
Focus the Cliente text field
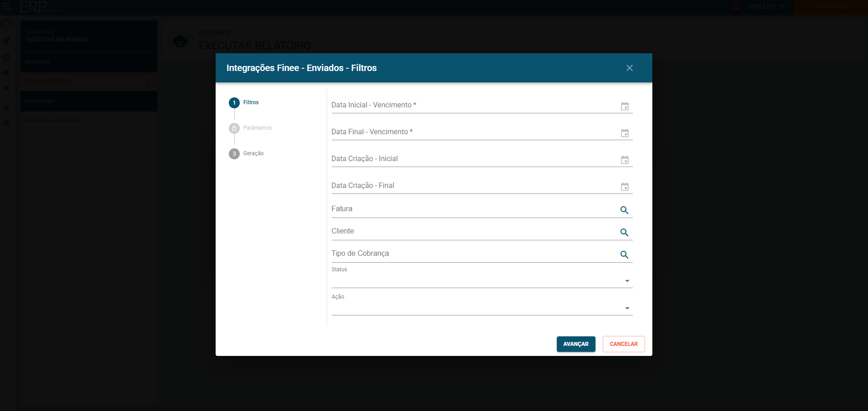point(473,231)
